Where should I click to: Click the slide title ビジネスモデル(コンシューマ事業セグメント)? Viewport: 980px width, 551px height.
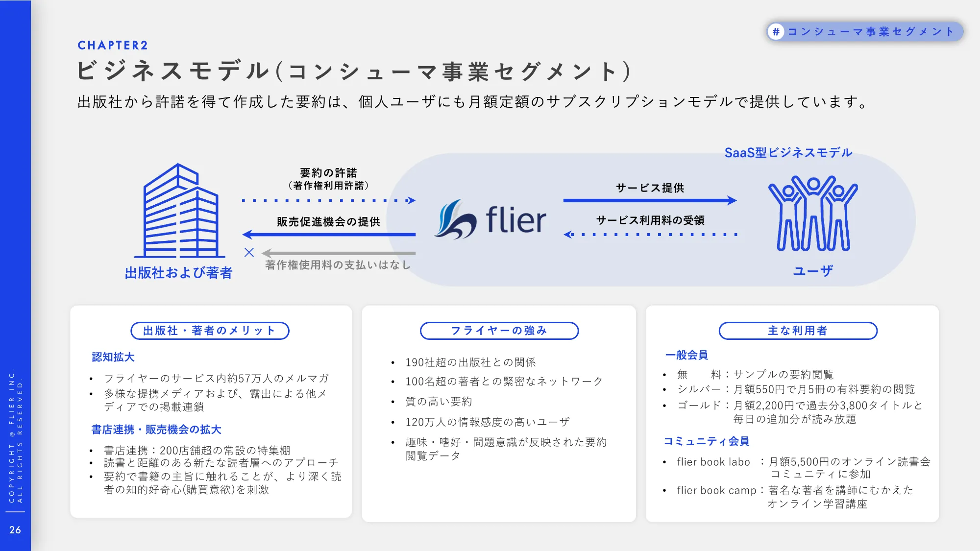[354, 72]
